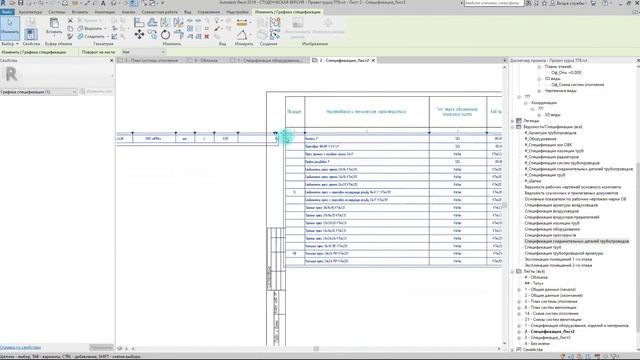Click the Позиция column header in schedule
Image resolution: width=640 pixels, height=360 pixels.
click(294, 111)
